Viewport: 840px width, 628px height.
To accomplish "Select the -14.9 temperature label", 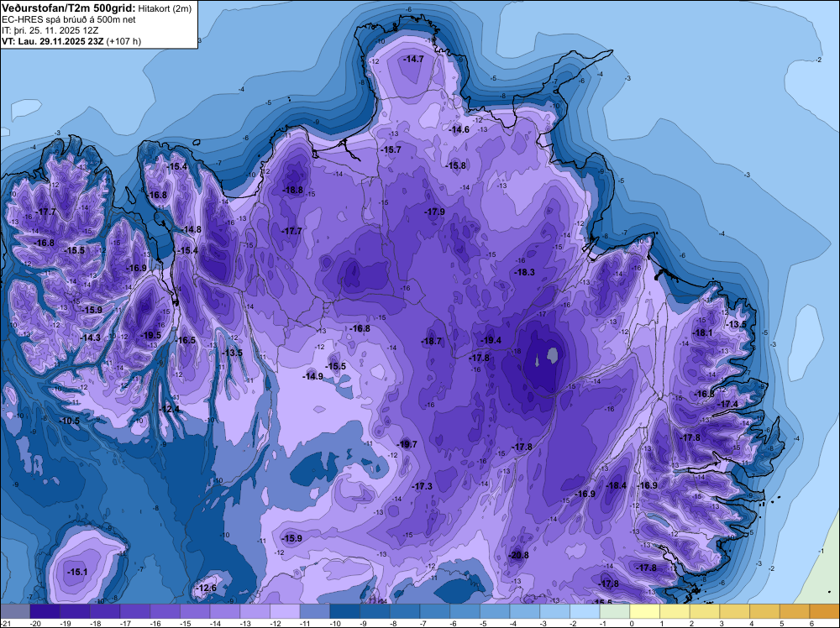I will pyautogui.click(x=312, y=376).
